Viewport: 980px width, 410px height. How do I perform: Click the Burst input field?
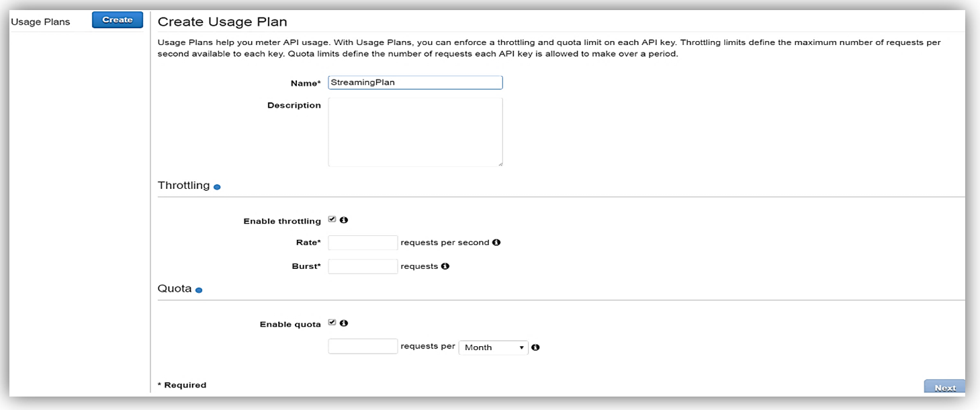point(363,266)
